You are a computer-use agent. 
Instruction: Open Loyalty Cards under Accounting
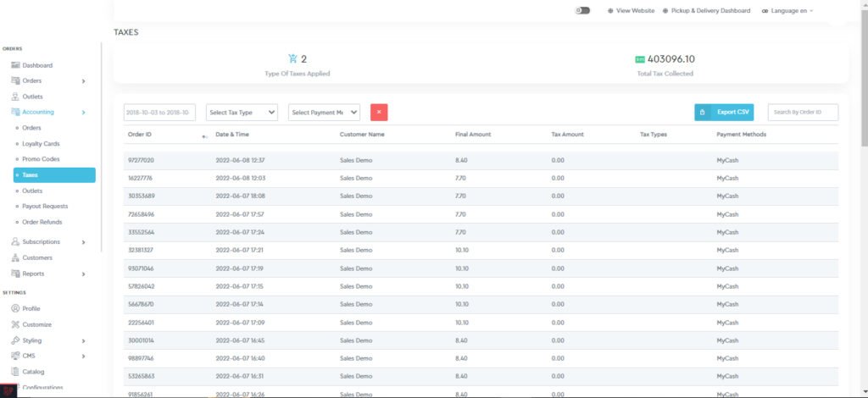41,144
